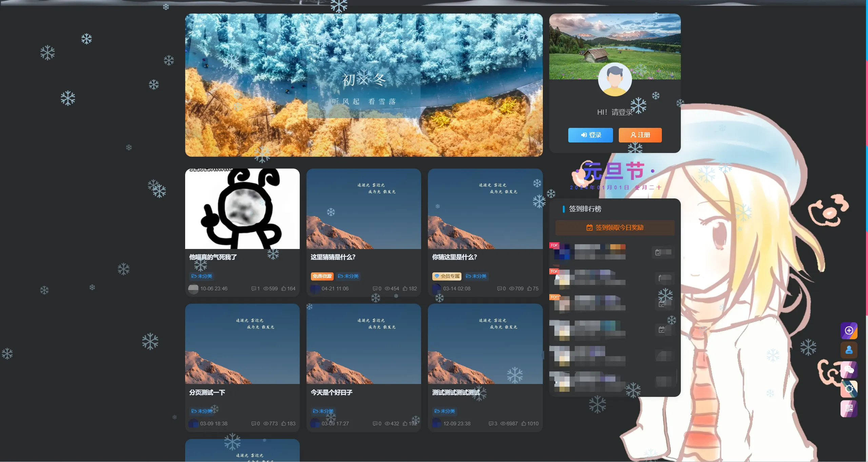Open the floating WeChat icon
Image resolution: width=868 pixels, height=462 pixels.
tap(849, 369)
